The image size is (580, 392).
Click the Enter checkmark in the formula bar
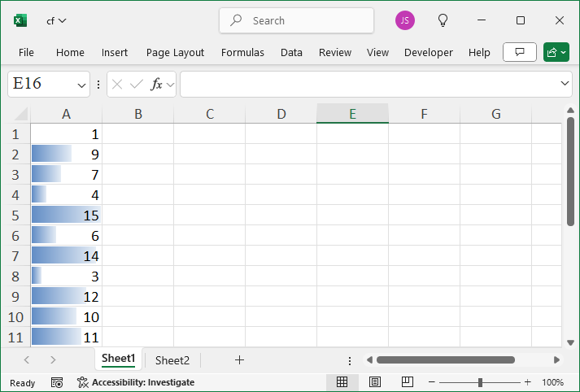coord(137,85)
